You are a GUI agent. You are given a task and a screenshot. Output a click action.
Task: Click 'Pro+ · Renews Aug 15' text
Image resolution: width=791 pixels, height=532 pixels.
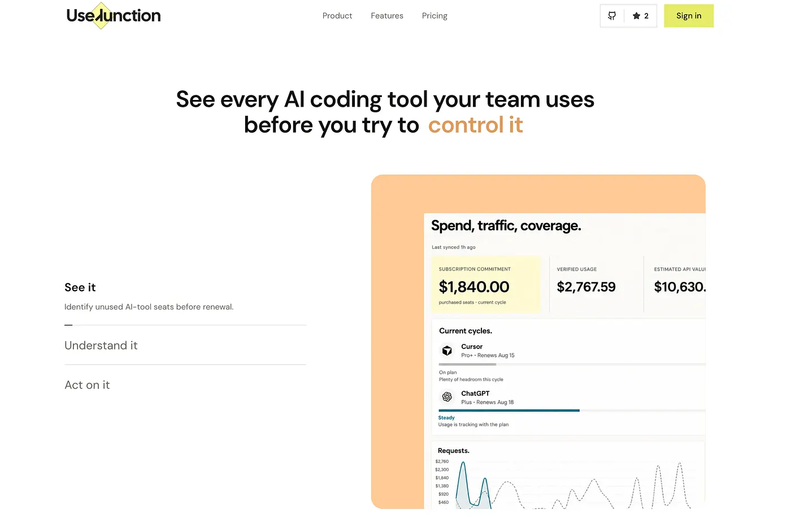click(x=488, y=355)
